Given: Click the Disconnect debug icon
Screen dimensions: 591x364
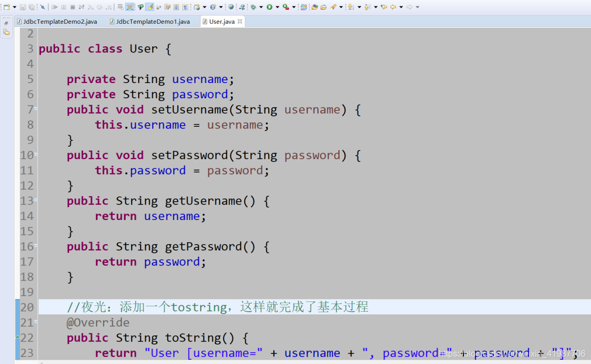Looking at the screenshot, I should tap(81, 7).
